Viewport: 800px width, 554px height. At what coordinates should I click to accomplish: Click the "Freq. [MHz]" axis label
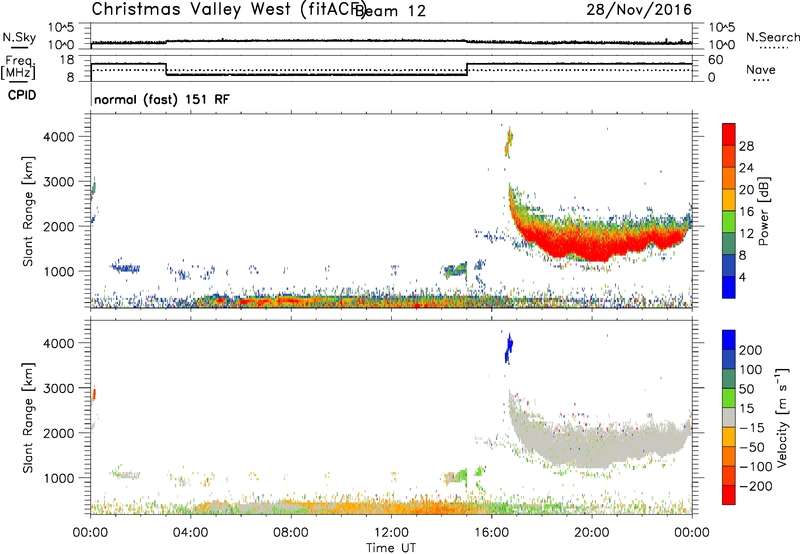pos(19,67)
